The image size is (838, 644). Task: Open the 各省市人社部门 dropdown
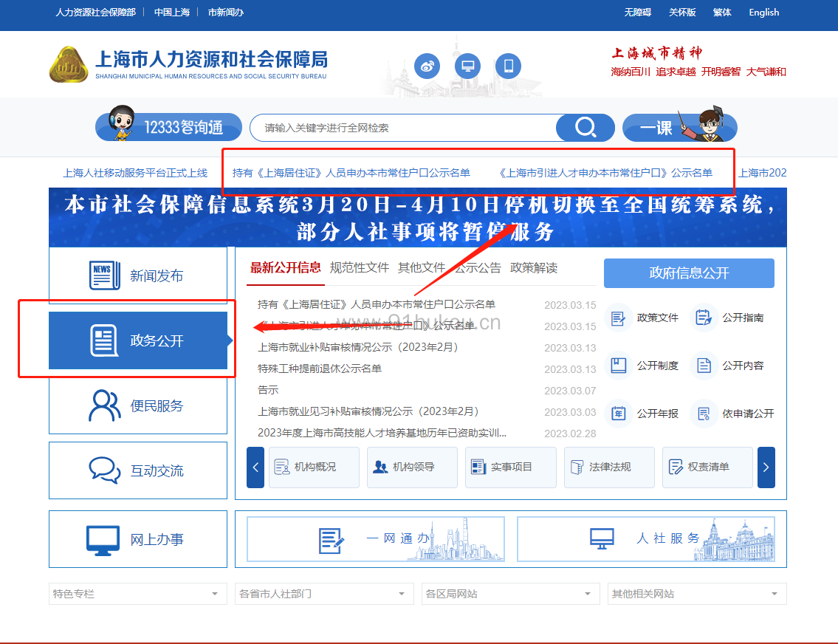coord(324,594)
